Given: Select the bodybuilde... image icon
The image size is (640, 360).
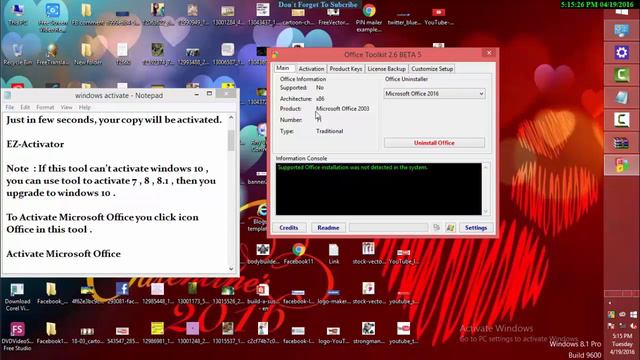Looking at the screenshot, I should tap(263, 253).
